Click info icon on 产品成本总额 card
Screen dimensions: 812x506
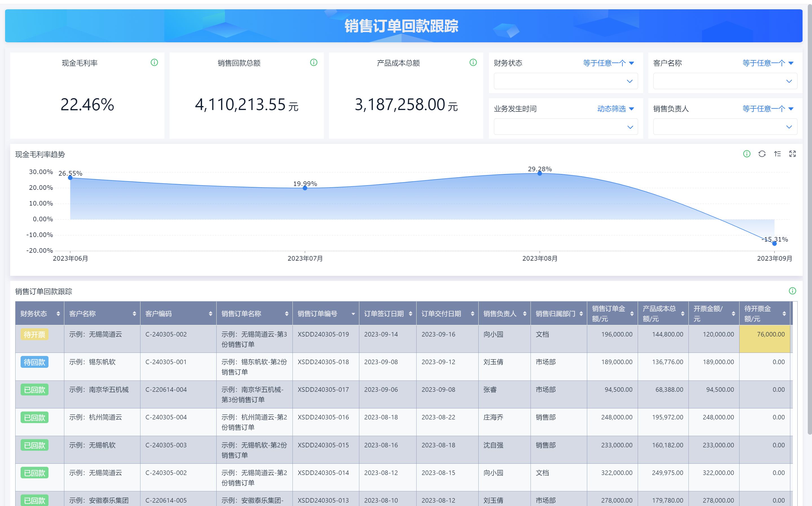473,63
